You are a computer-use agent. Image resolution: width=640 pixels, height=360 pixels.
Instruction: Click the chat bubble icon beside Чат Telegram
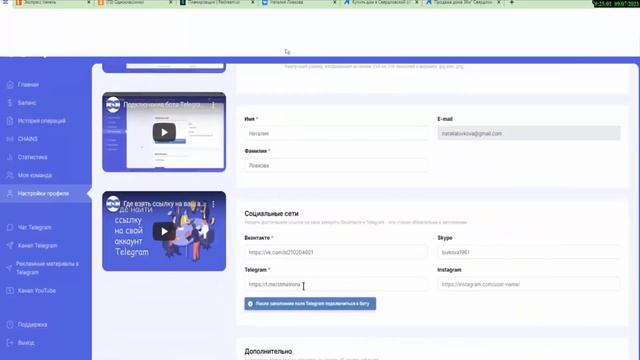10,227
